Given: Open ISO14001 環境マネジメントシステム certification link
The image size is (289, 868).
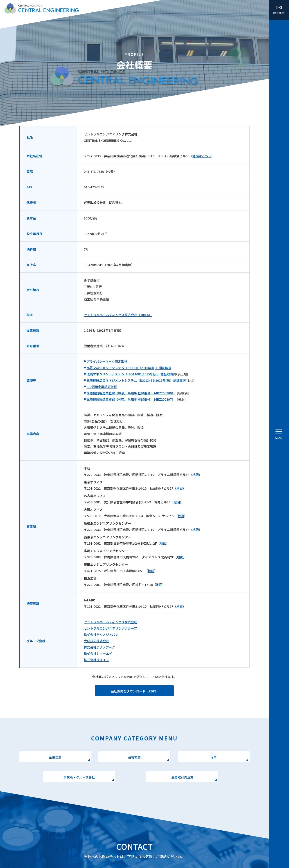Looking at the screenshot, I should click(x=130, y=374).
